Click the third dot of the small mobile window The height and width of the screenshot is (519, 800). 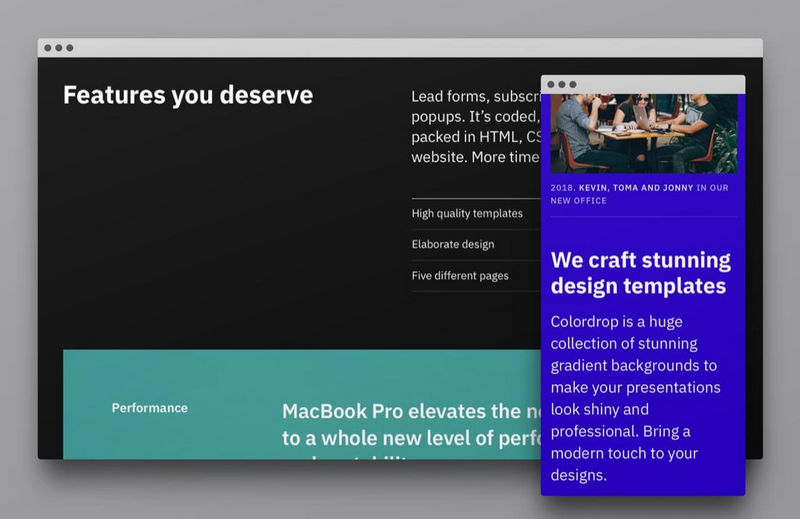[x=572, y=84]
